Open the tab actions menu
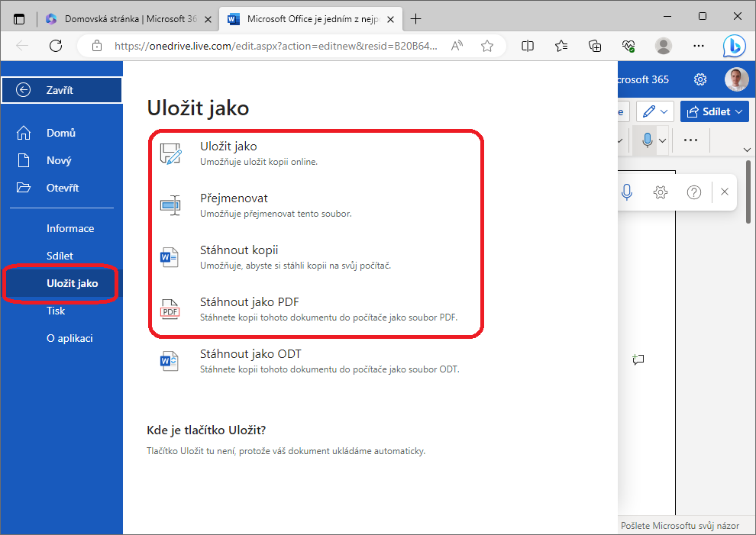 coord(19,19)
